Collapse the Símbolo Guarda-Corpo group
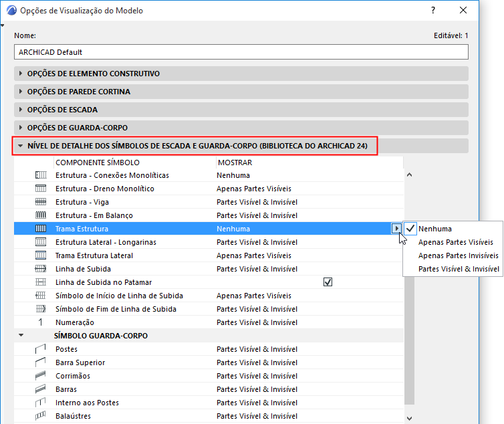This screenshot has height=424, width=504. pos(21,335)
